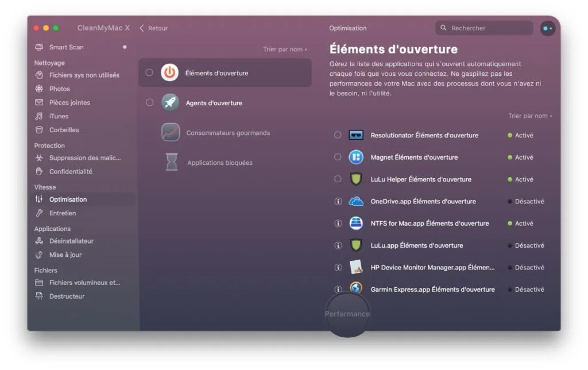Click in the Rechercher search field
588x370 pixels.
(x=484, y=28)
